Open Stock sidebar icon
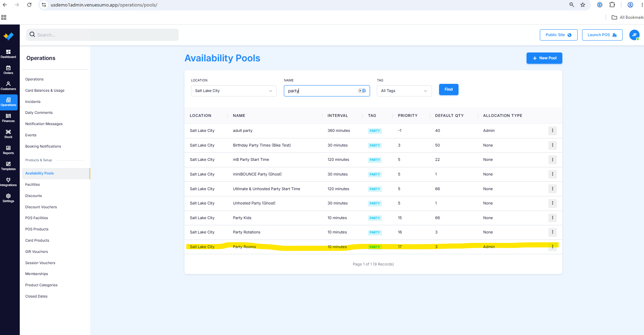 click(x=8, y=134)
